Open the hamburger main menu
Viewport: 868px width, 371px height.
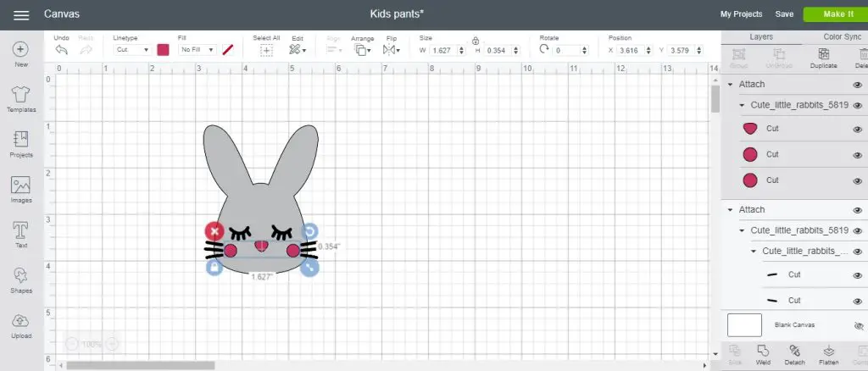click(21, 15)
